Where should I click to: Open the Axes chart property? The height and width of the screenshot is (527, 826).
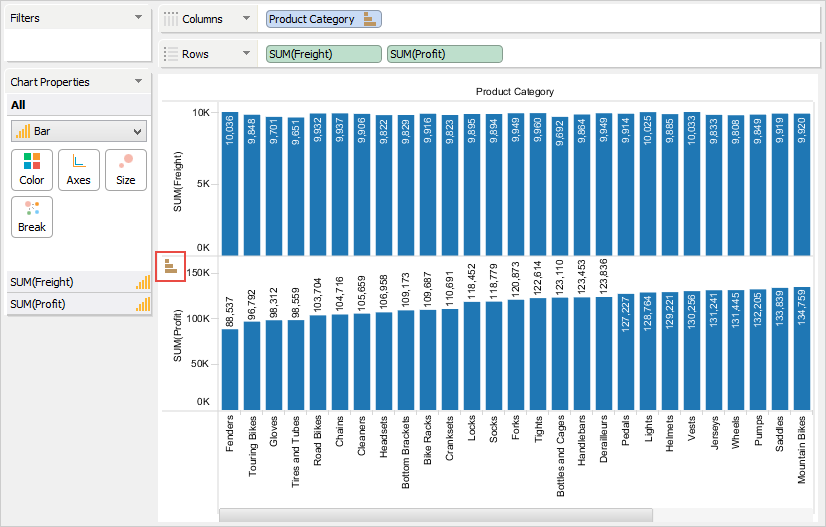[x=78, y=170]
